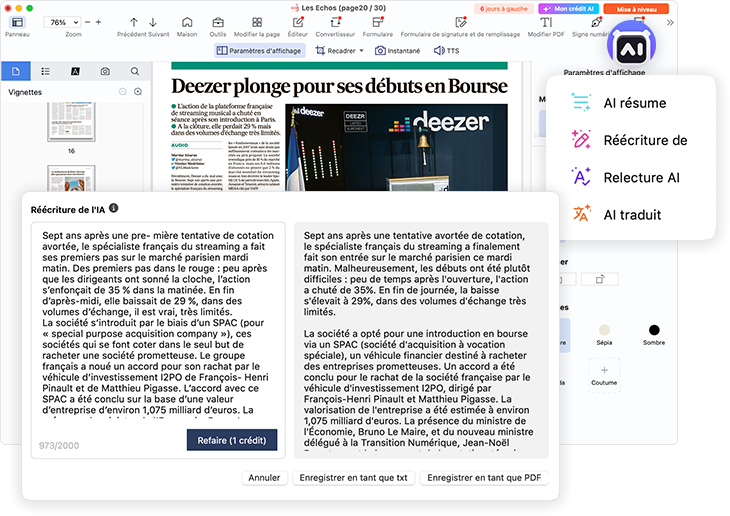Click the Mise à niveau upgrade button
This screenshot has width=730, height=516.
[x=636, y=9]
